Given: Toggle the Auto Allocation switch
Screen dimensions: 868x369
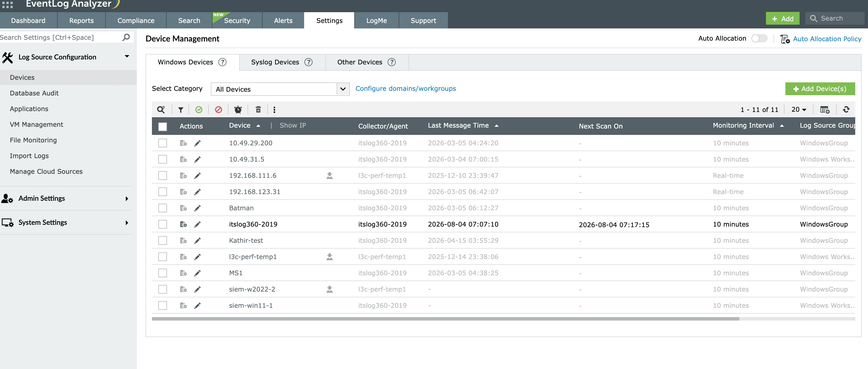Looking at the screenshot, I should point(759,39).
